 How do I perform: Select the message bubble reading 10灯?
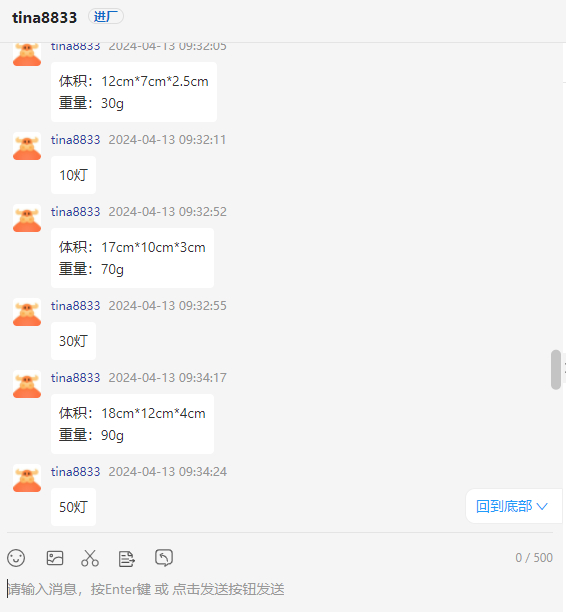point(73,175)
